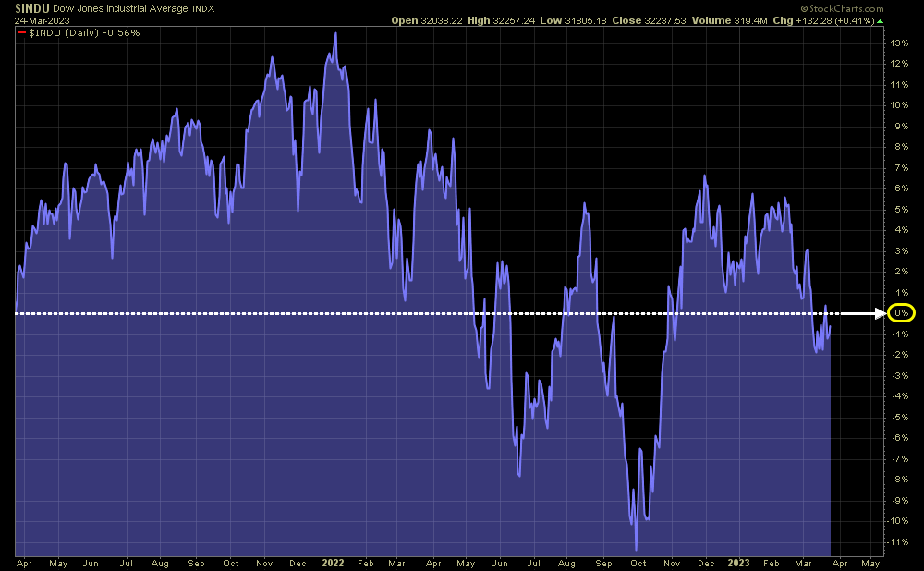This screenshot has width=924, height=571.
Task: Click the highest peak of the $INDU line
Action: pos(336,33)
